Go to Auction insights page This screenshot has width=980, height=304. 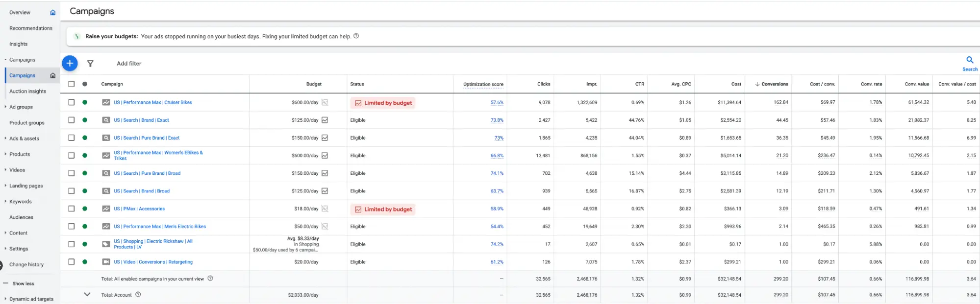click(x=27, y=92)
